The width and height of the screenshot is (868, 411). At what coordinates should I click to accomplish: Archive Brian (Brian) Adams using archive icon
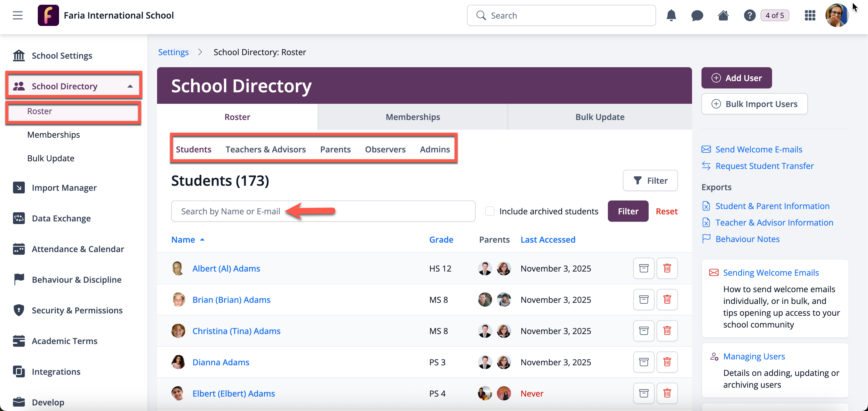click(644, 300)
